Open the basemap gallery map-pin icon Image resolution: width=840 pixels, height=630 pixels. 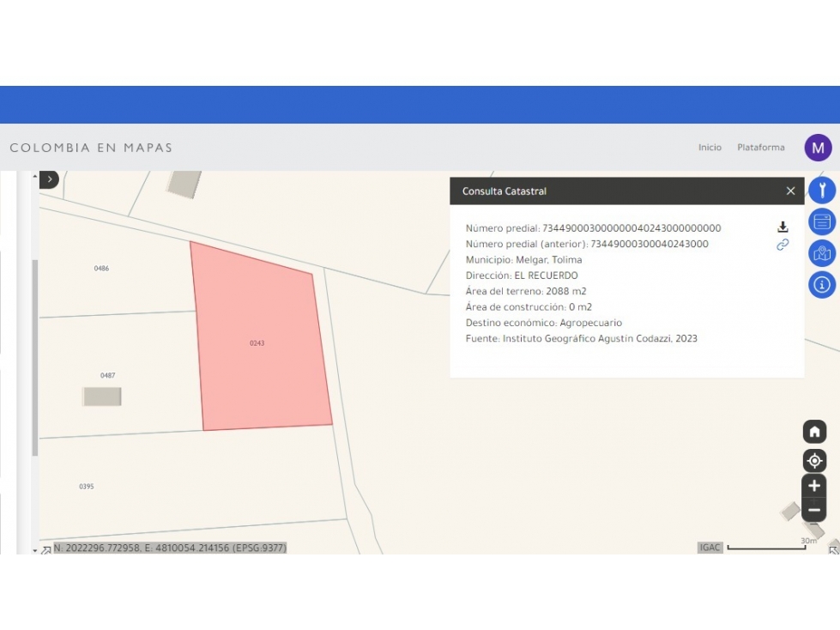[822, 253]
